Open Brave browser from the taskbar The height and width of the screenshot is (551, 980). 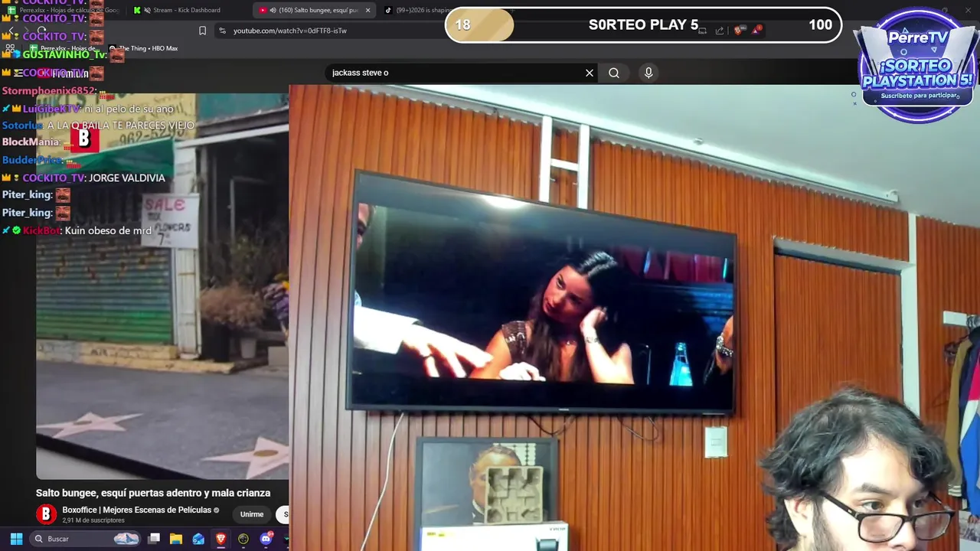point(220,539)
